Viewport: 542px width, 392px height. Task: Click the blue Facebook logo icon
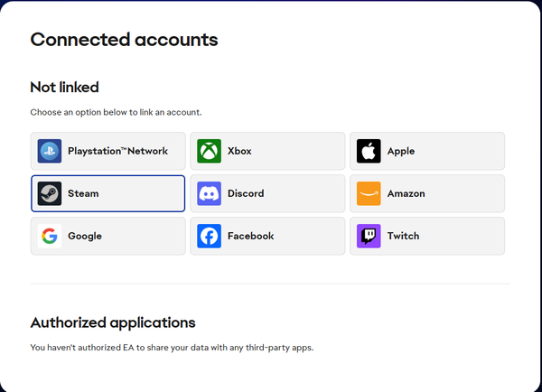tap(210, 236)
